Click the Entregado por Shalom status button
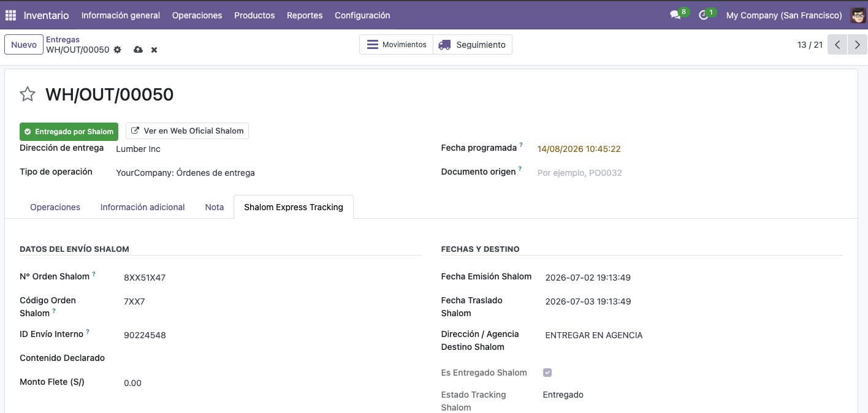 69,131
